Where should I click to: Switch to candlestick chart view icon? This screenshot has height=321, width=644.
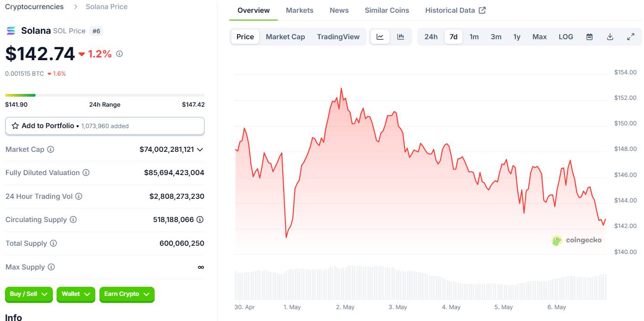pyautogui.click(x=400, y=37)
